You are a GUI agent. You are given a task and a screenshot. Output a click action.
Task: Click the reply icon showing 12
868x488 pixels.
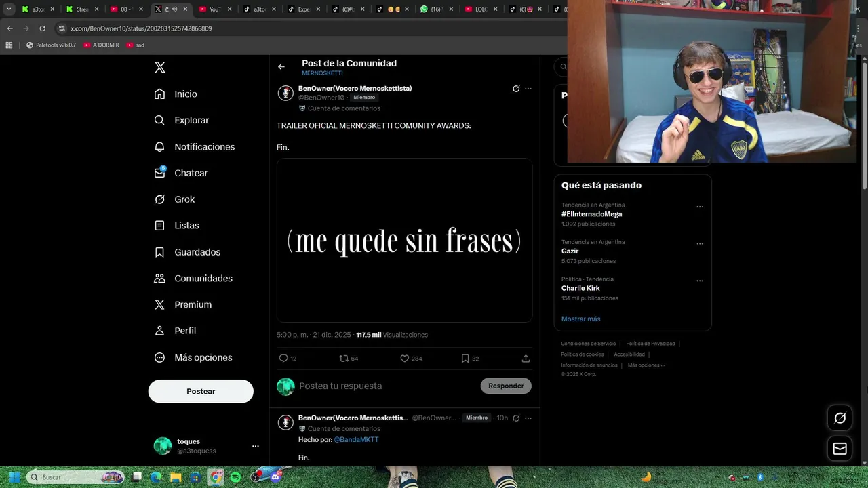tap(283, 358)
